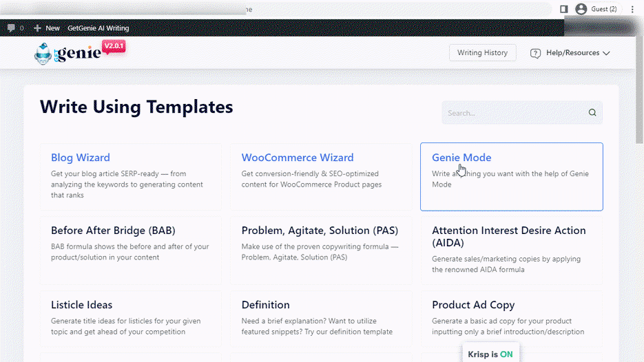
Task: Open the browser three-dot menu
Action: click(x=632, y=9)
